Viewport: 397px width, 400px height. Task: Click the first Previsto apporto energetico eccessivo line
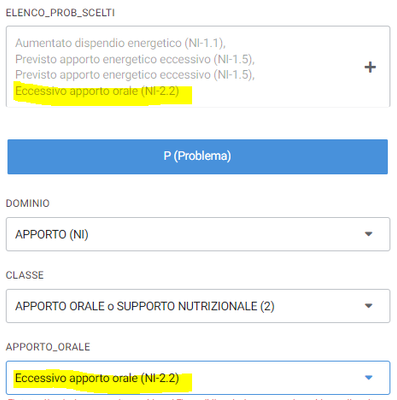coord(135,59)
